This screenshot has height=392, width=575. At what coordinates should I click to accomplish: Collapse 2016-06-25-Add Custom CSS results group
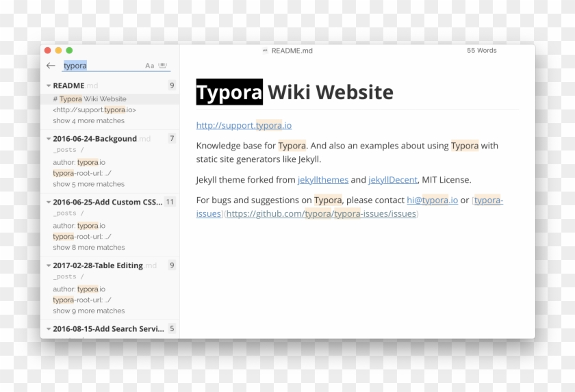49,202
